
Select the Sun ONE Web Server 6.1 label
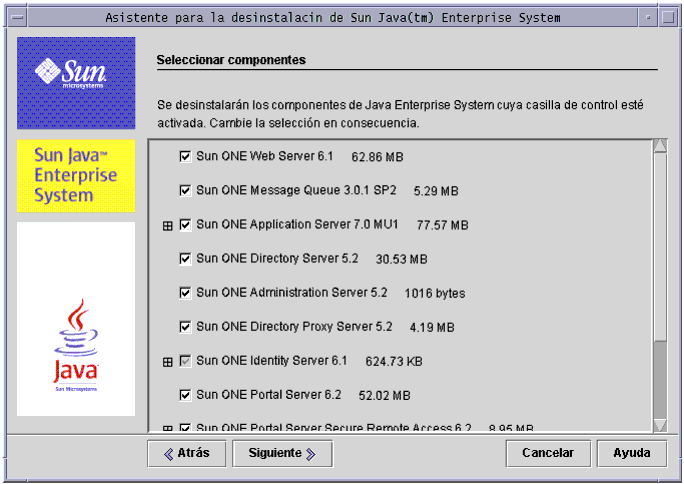[264, 156]
